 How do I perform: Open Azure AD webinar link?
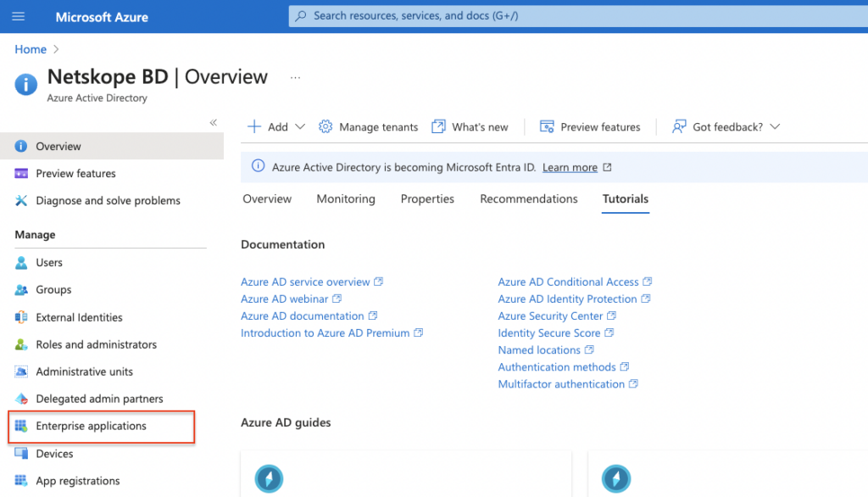(285, 299)
